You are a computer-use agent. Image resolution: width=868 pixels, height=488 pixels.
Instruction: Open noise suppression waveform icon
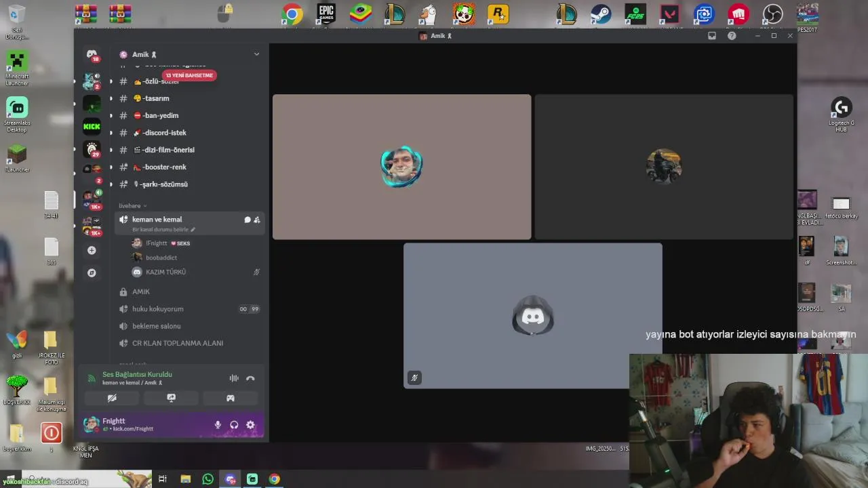coord(234,378)
